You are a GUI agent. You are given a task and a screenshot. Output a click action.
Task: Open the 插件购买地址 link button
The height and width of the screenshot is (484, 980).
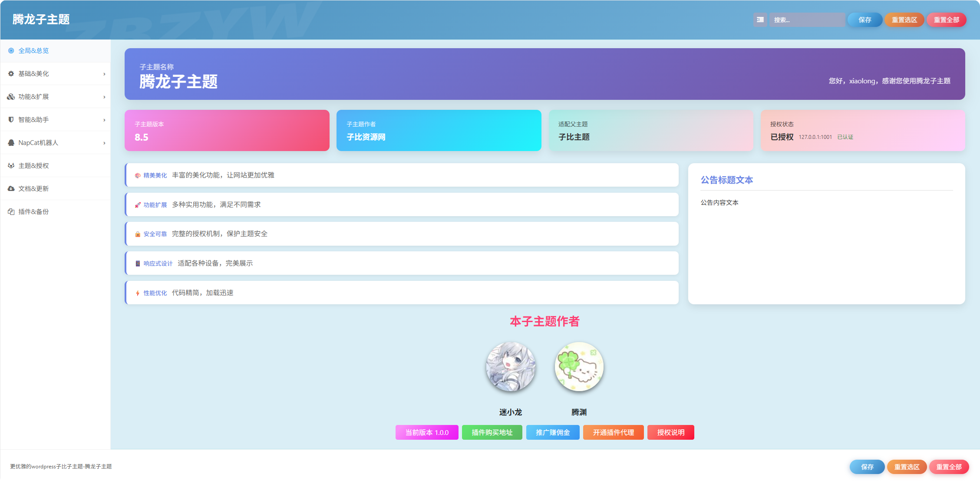492,432
